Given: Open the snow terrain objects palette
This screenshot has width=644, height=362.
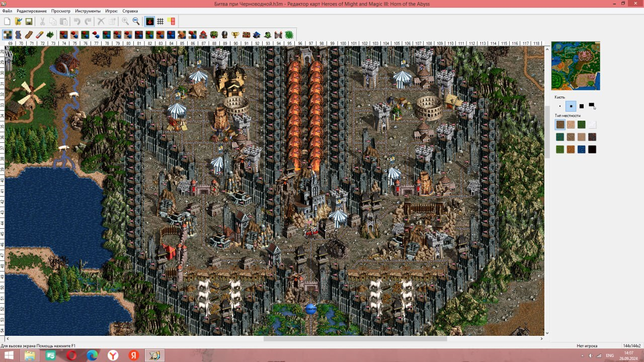Looking at the screenshot, I should 96,35.
